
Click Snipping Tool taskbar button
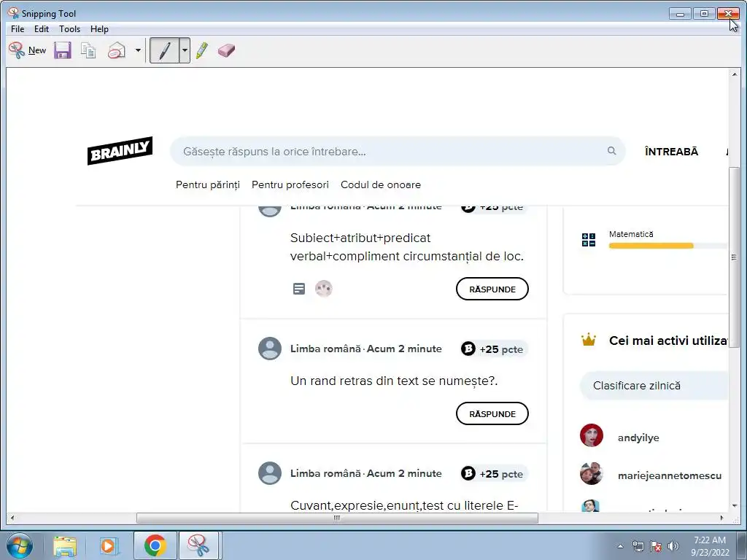(x=198, y=545)
